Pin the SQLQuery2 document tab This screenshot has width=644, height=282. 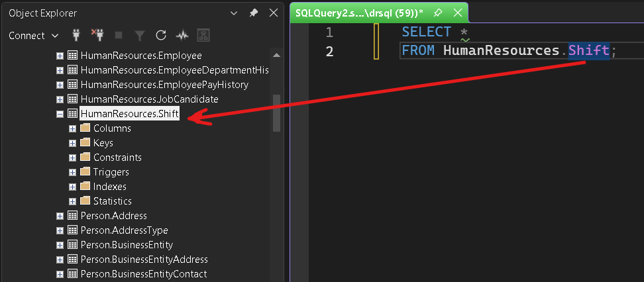click(x=438, y=13)
